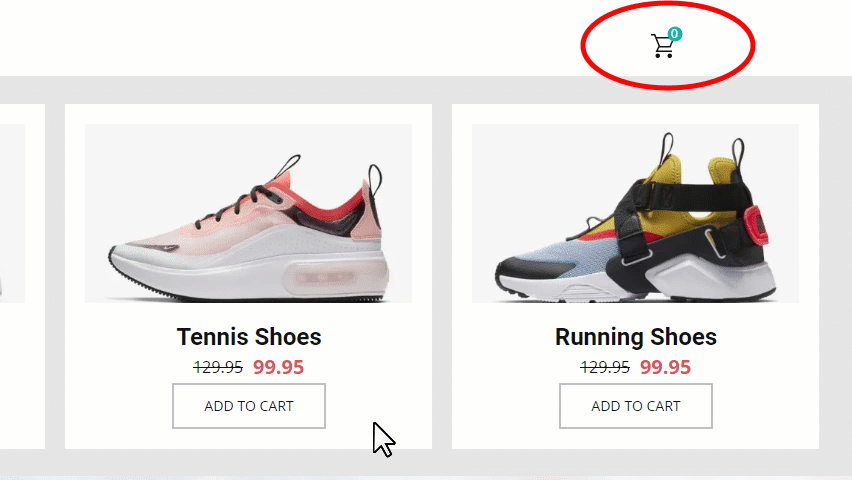Click the green cart count badge
The width and height of the screenshot is (852, 480).
(674, 34)
